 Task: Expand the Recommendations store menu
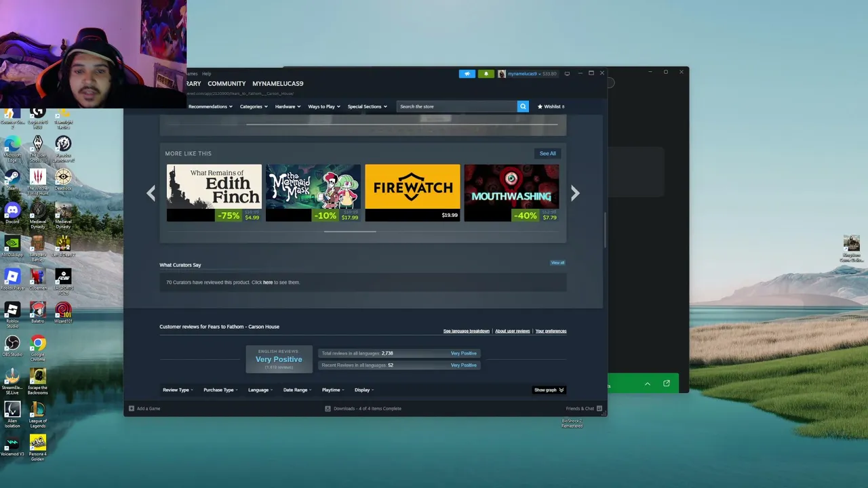210,106
